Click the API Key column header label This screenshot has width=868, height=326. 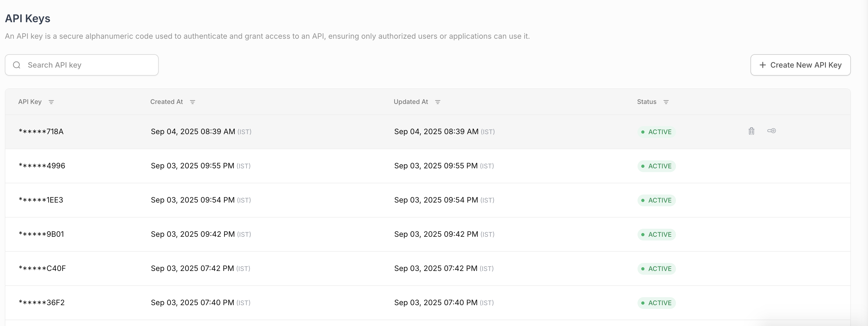(x=30, y=102)
